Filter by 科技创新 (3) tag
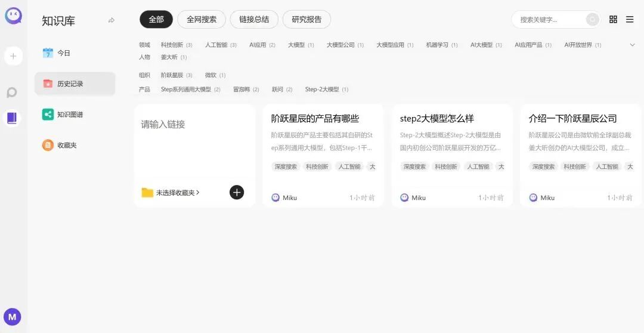The height and width of the screenshot is (333, 644). tap(177, 45)
